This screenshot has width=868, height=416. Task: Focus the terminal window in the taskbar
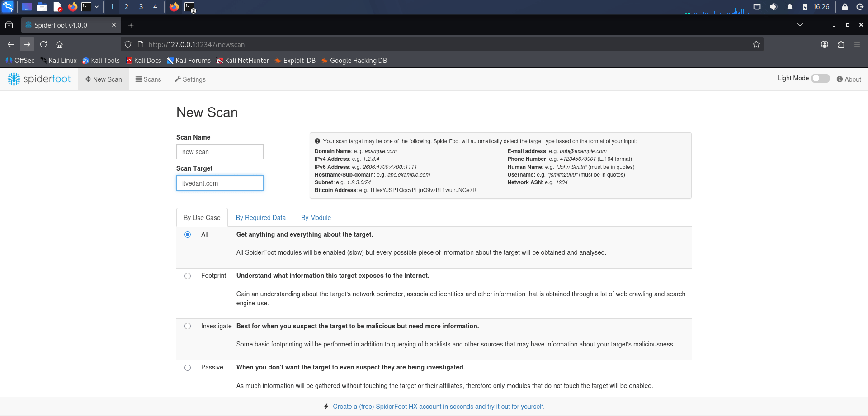190,7
